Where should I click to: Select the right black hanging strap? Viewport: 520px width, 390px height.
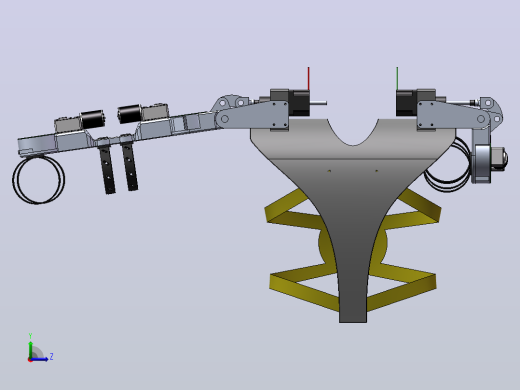pyautogui.click(x=130, y=167)
